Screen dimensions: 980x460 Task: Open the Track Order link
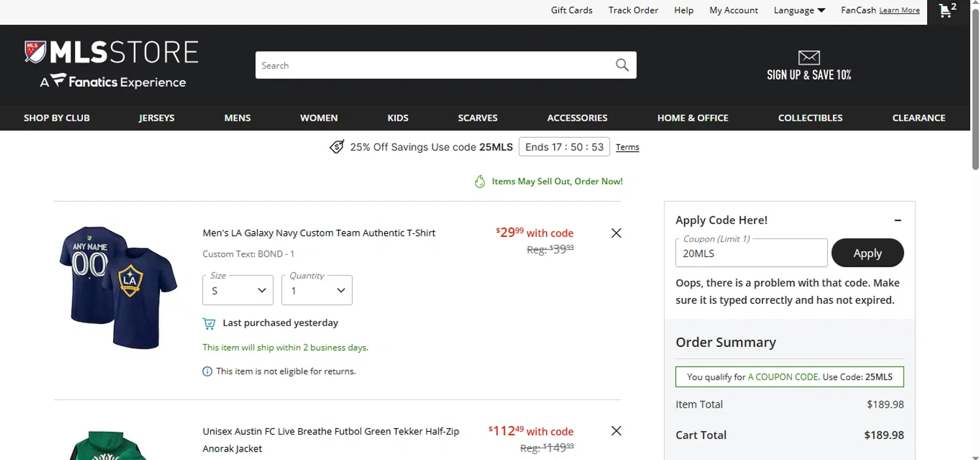pos(633,10)
